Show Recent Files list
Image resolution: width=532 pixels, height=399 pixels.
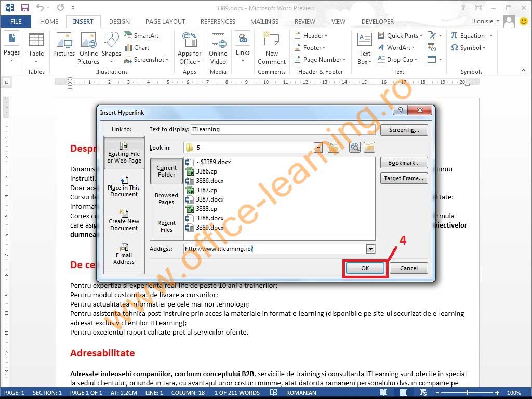[x=167, y=227]
